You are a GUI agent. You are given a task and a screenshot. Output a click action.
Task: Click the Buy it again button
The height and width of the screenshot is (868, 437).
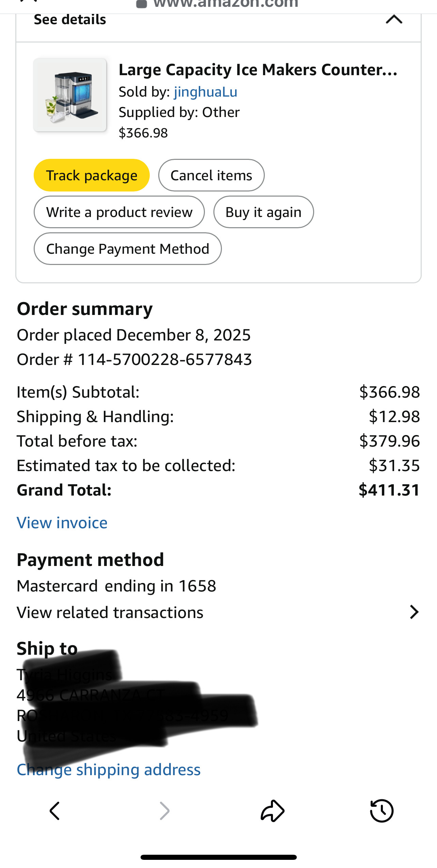[263, 212]
